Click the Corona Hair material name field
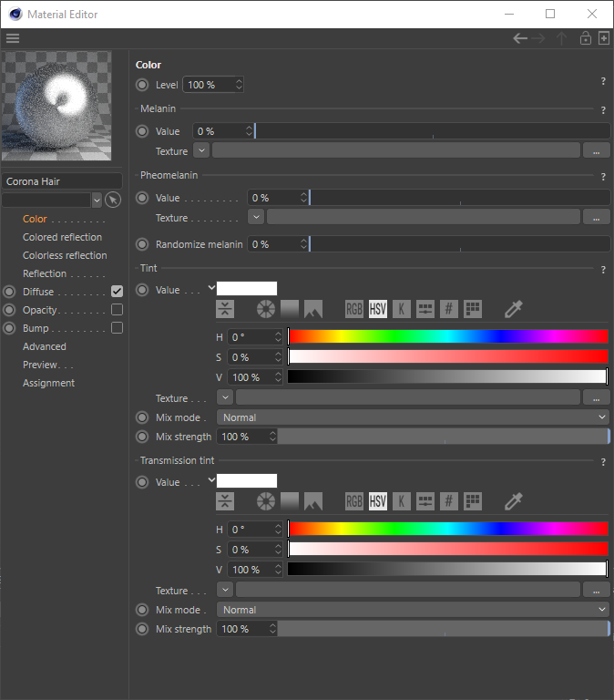This screenshot has height=700, width=614. (x=62, y=181)
